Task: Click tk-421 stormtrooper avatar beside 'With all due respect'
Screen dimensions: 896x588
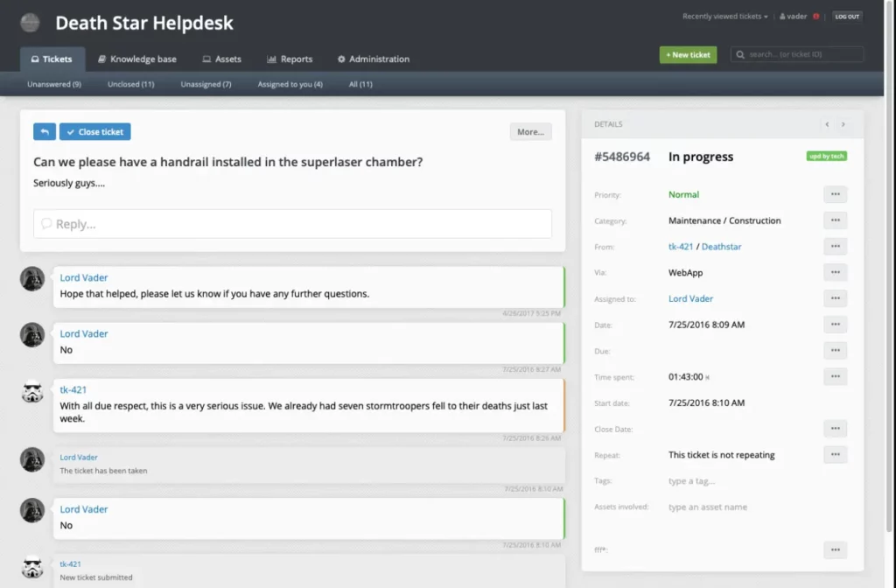Action: pos(32,391)
